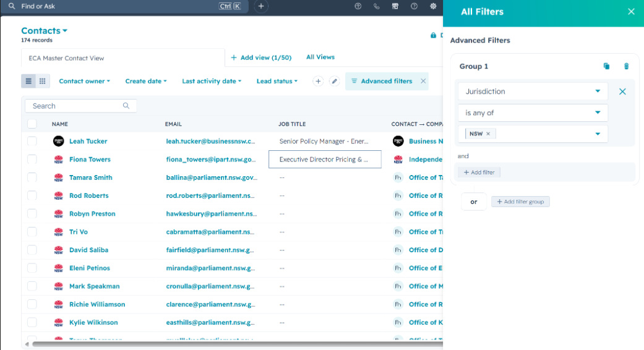Click the Add filter button
The height and width of the screenshot is (350, 644).
(479, 173)
